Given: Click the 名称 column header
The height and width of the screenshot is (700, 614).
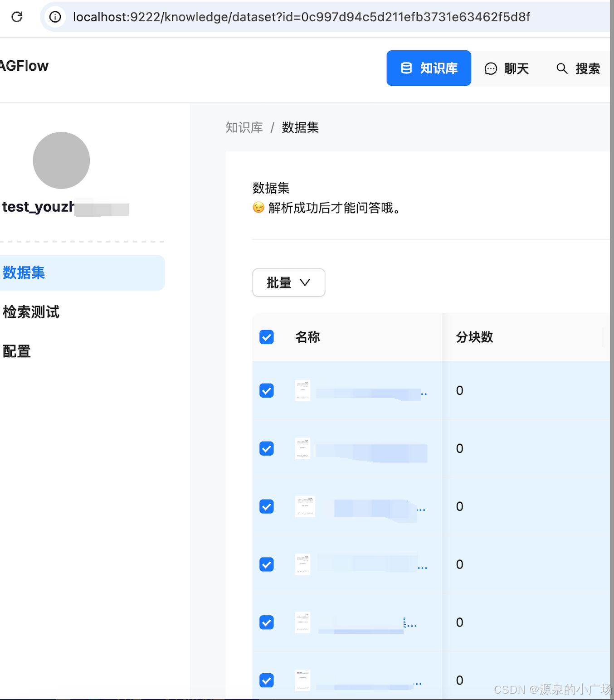Looking at the screenshot, I should click(x=307, y=337).
